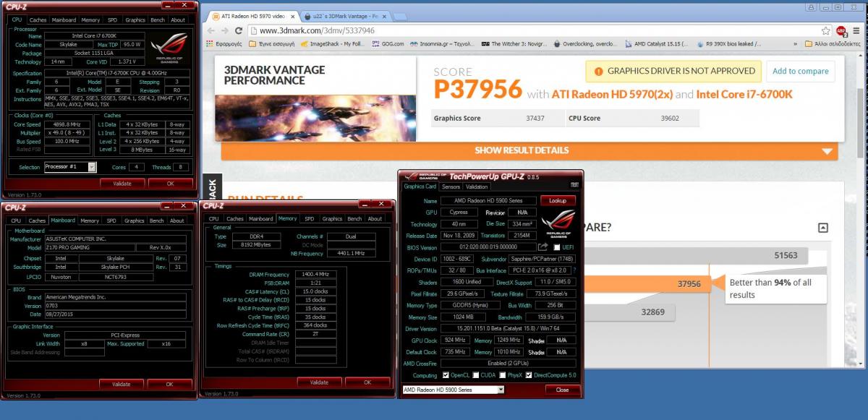Open the Apps shortcut in bookmarks bar
Screen dimensions: 868x420
point(225,43)
